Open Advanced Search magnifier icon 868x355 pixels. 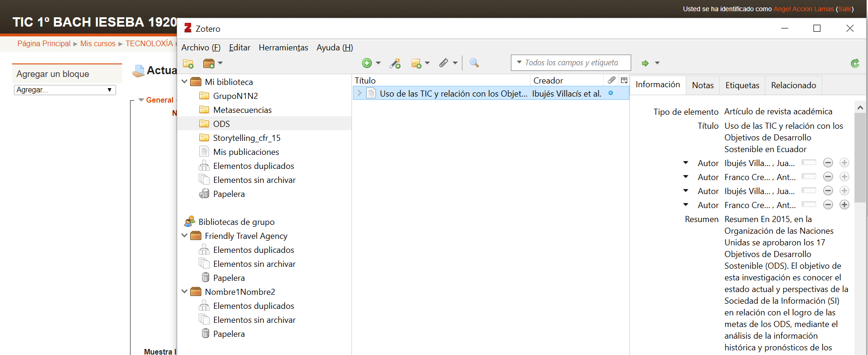coord(474,63)
